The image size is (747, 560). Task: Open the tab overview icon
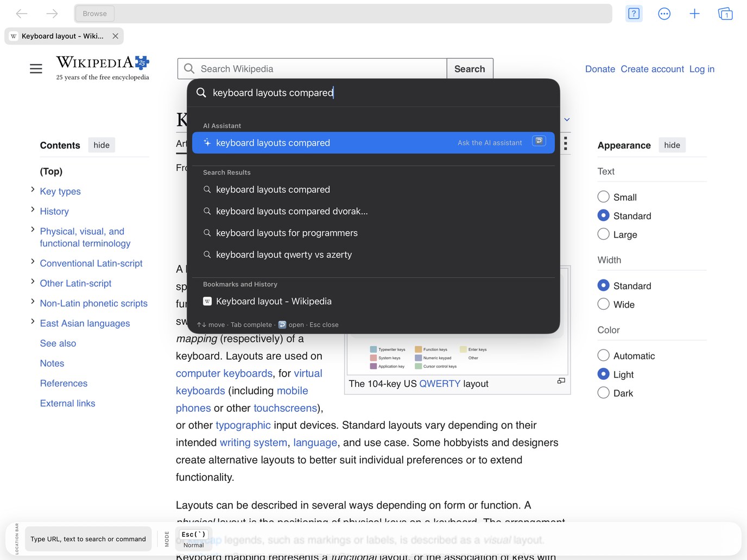tap(725, 14)
